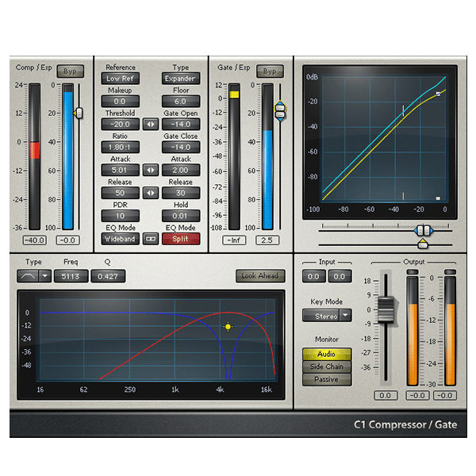The height and width of the screenshot is (476, 476).
Task: Click the Comp input peak -40.0 readout
Action: (34, 240)
